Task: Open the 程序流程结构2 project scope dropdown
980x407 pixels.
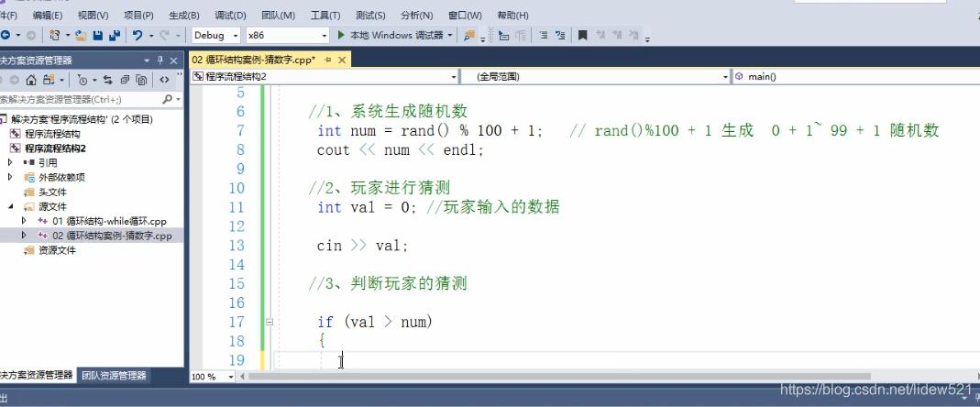Action: coord(455,77)
